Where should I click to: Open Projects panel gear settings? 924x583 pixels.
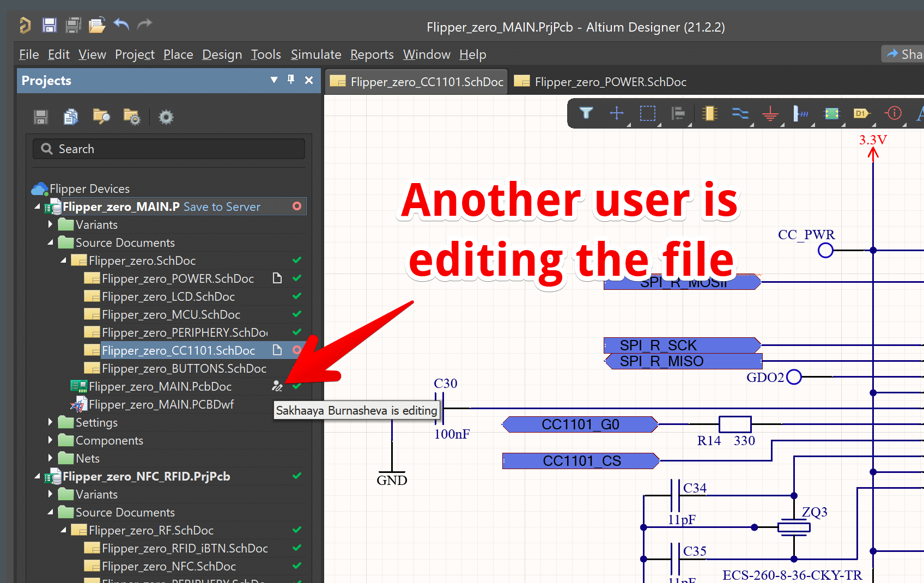pos(166,117)
